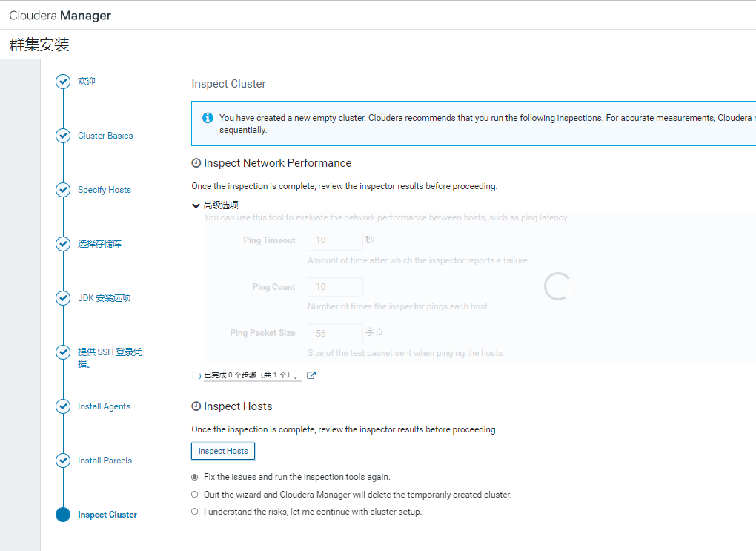Click the Specify Hosts step checkmark icon

tap(63, 190)
